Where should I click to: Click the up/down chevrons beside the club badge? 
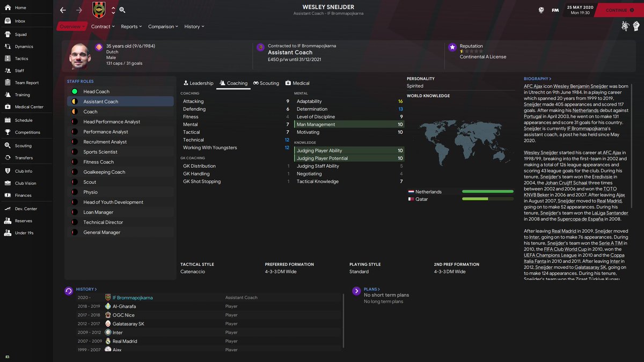coord(113,10)
